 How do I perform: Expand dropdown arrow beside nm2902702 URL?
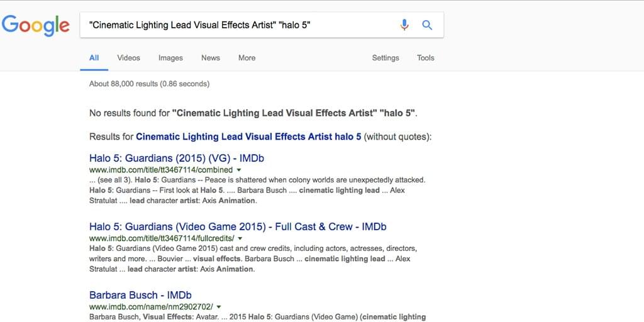219,307
